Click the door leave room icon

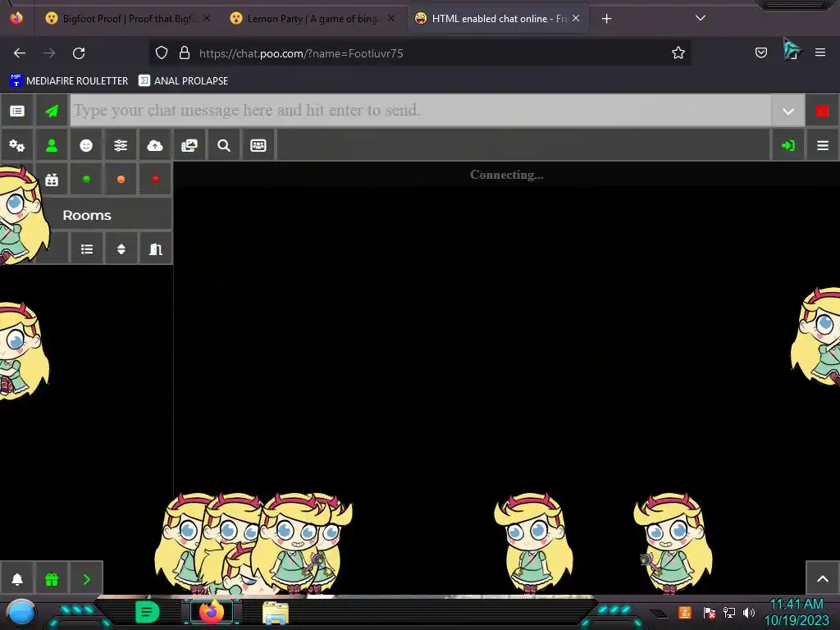[155, 249]
